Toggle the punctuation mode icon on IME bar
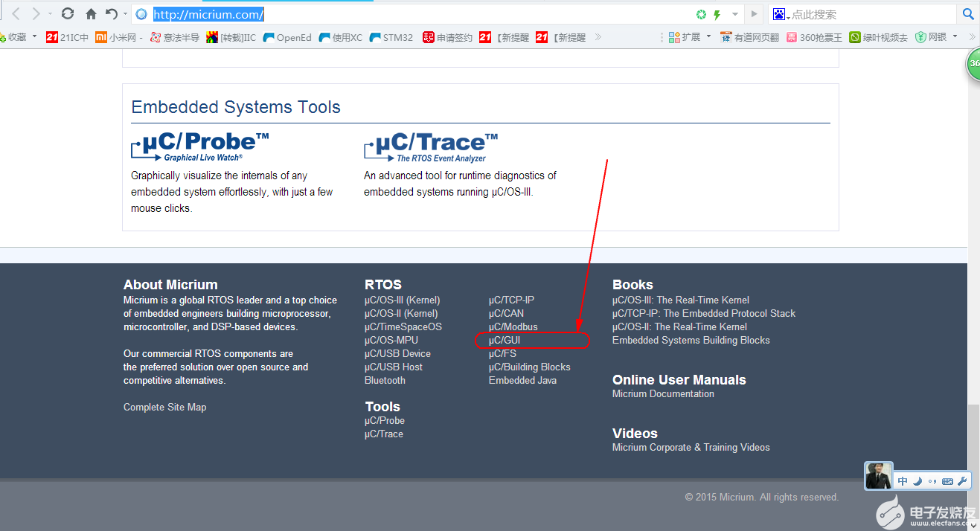This screenshot has width=980, height=531. coord(932,481)
